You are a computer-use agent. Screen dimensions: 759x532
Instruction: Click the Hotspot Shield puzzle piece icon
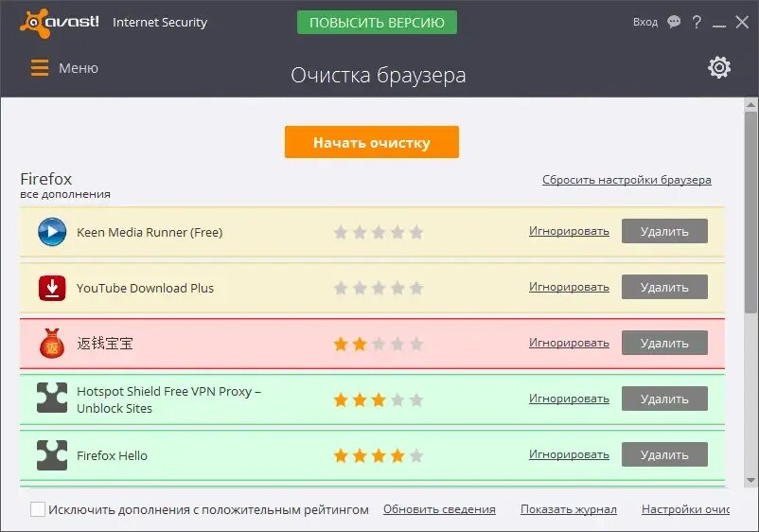52,399
